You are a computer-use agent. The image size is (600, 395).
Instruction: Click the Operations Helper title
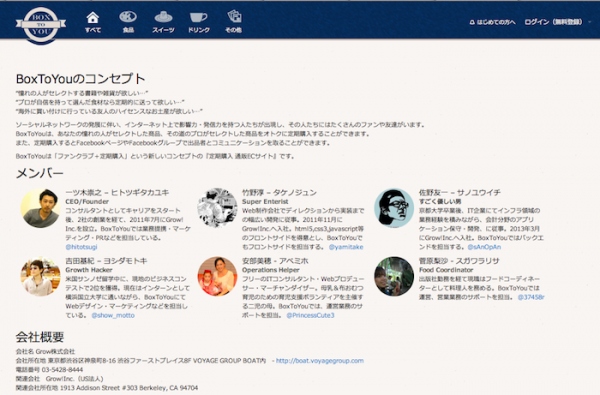point(271,270)
